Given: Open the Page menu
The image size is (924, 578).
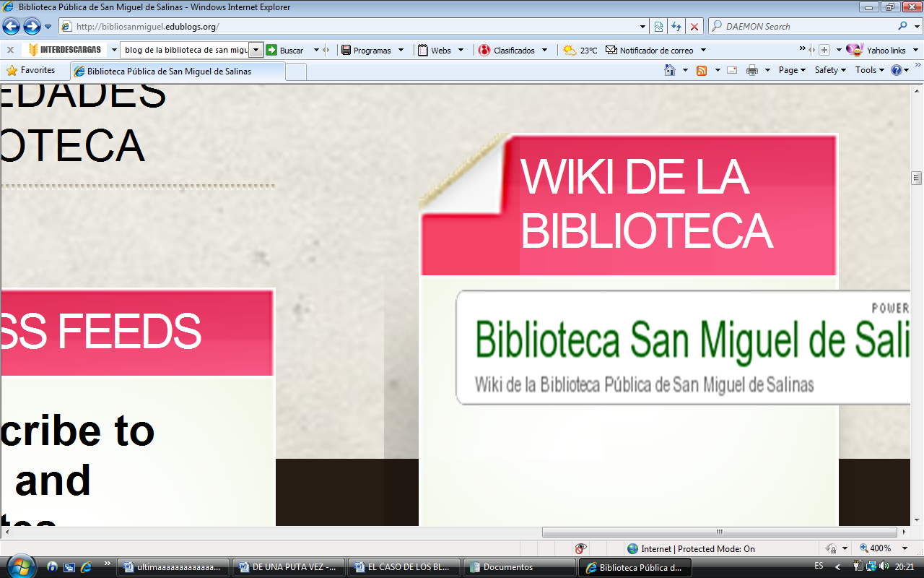Looking at the screenshot, I should pos(792,70).
